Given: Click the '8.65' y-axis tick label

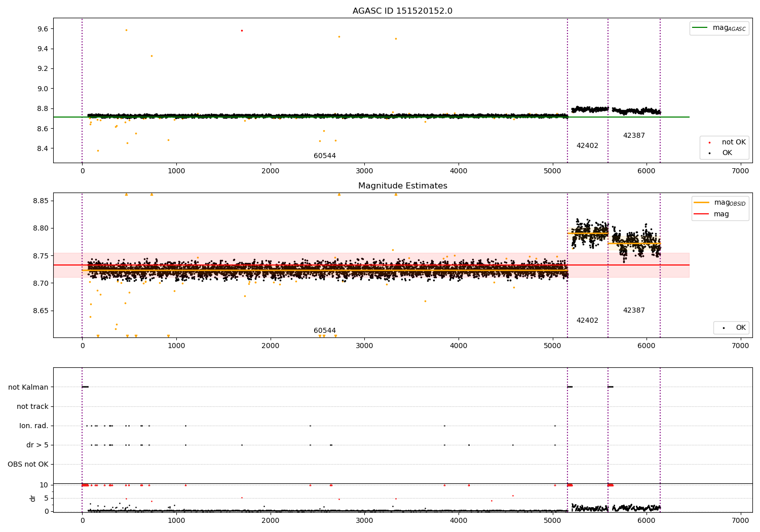Looking at the screenshot, I should point(41,311).
